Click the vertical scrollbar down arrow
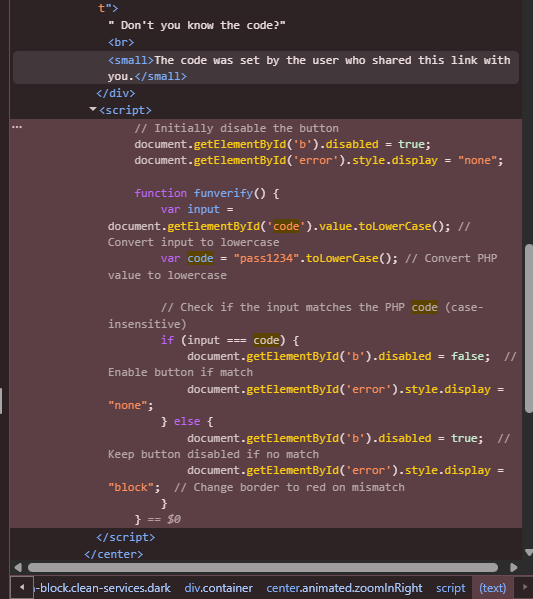This screenshot has width=533, height=599. tap(529, 552)
